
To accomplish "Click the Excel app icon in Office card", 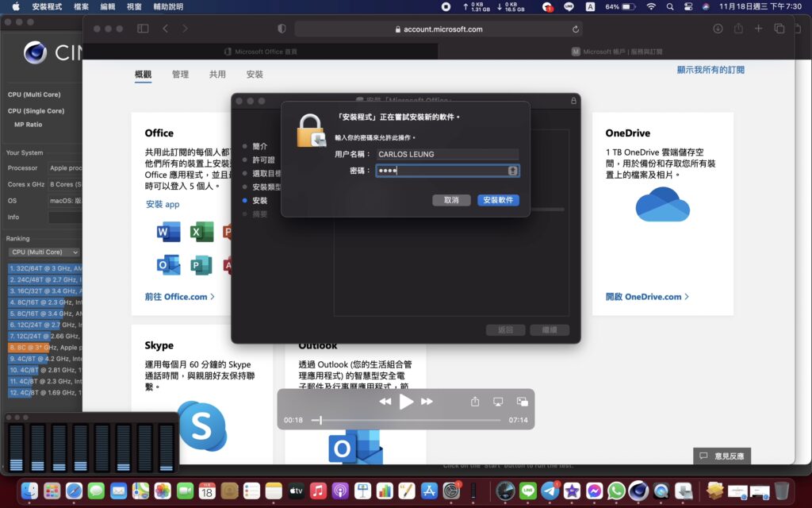I will [x=201, y=232].
